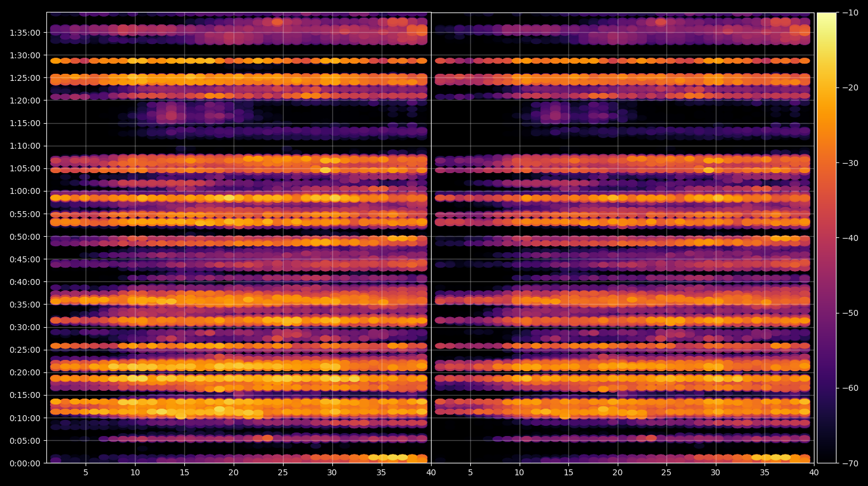Pick the 0:45:00 time axis label

[25, 259]
